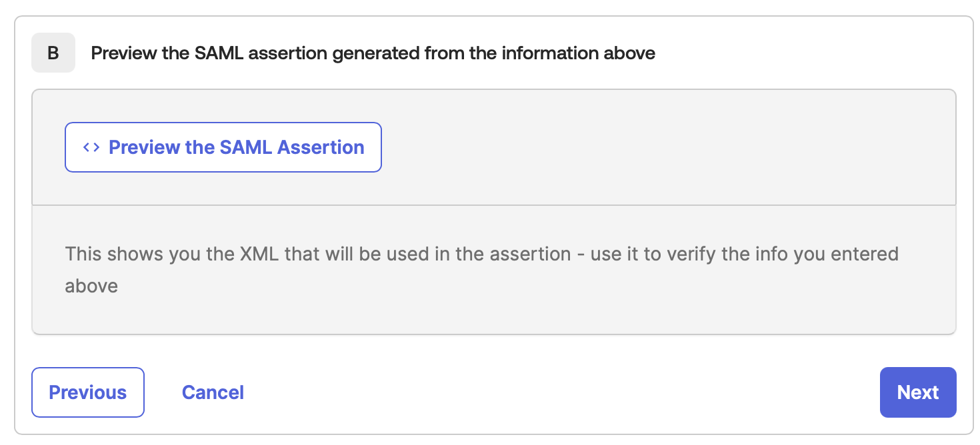Click the code brackets icon
Screen dimensions: 980x445
point(91,147)
